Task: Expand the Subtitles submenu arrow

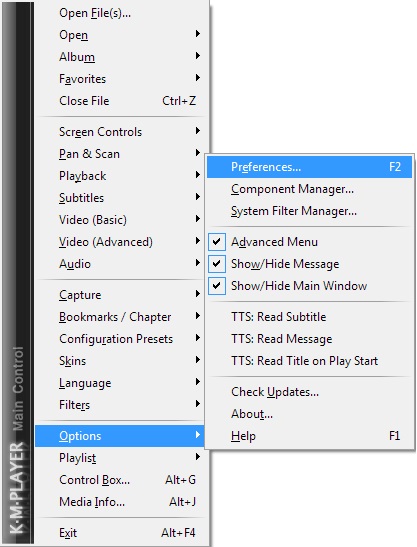Action: click(x=198, y=197)
